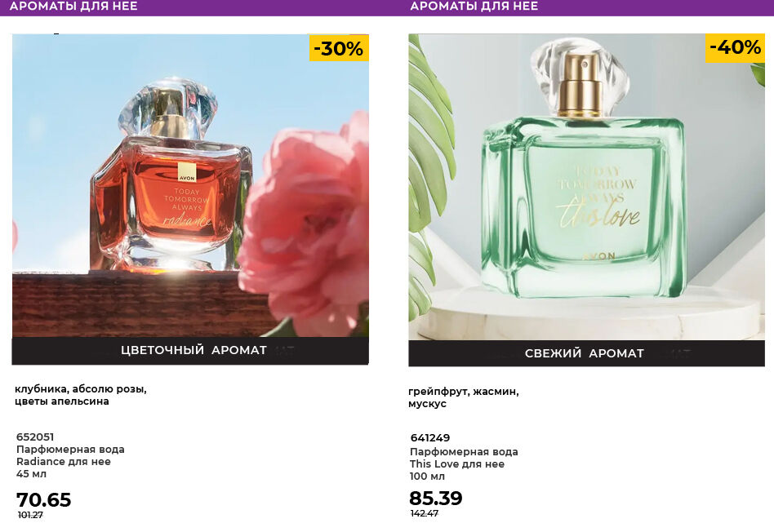This screenshot has width=774, height=532.
Task: Click the crossed-out 101.27 old price
Action: [x=30, y=515]
